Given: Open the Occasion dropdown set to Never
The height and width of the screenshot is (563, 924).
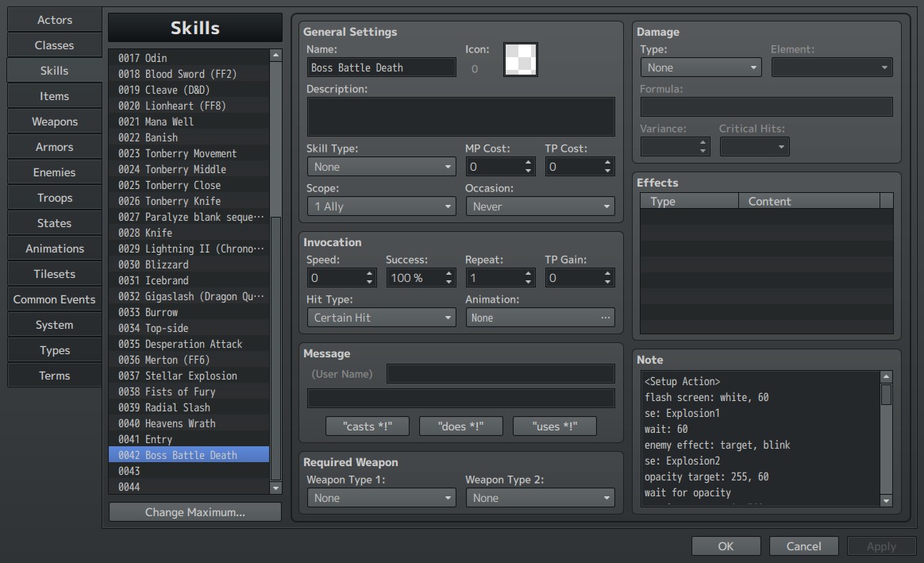Looking at the screenshot, I should tap(540, 206).
